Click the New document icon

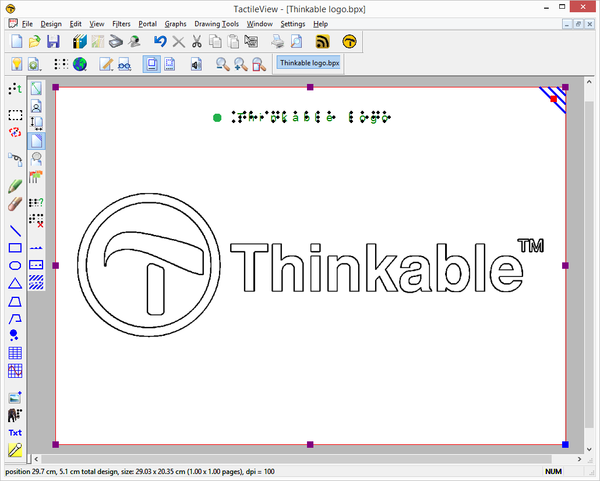tap(16, 41)
